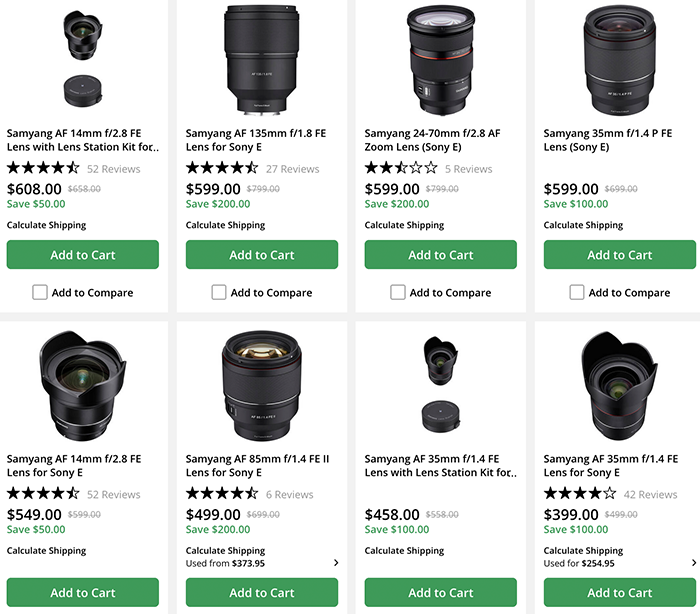Tick Add to Compare for AF 14mm Lens Station Kit
The width and height of the screenshot is (700, 614).
click(x=40, y=293)
